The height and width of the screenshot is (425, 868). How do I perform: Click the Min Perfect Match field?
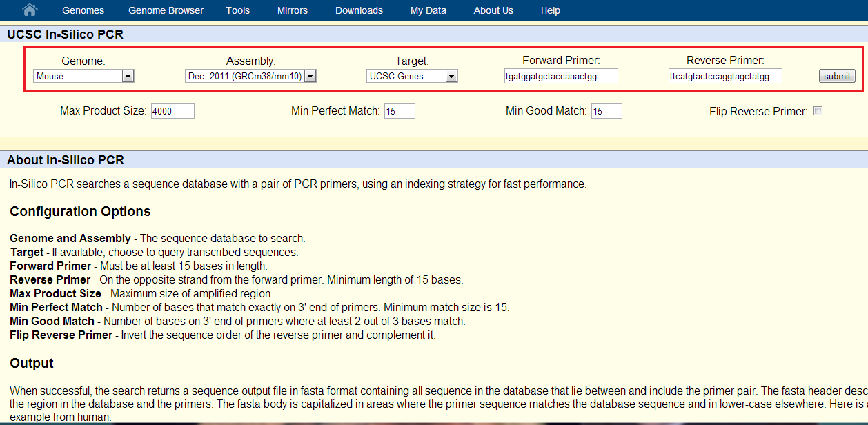399,111
